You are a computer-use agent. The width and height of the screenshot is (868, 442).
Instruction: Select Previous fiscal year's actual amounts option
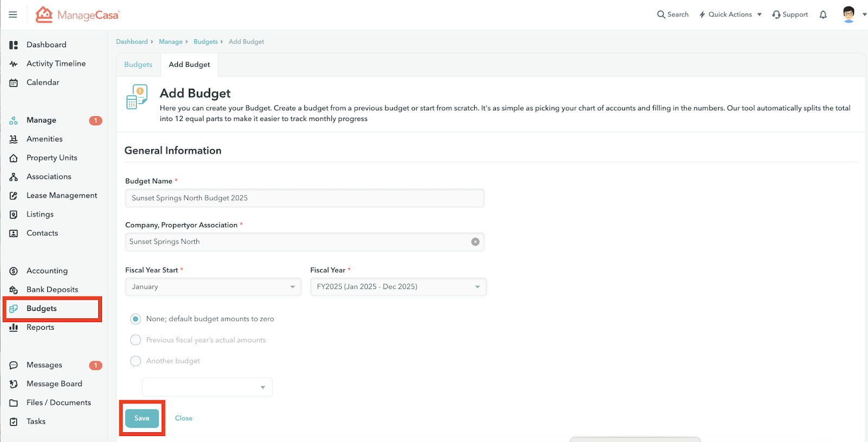136,340
